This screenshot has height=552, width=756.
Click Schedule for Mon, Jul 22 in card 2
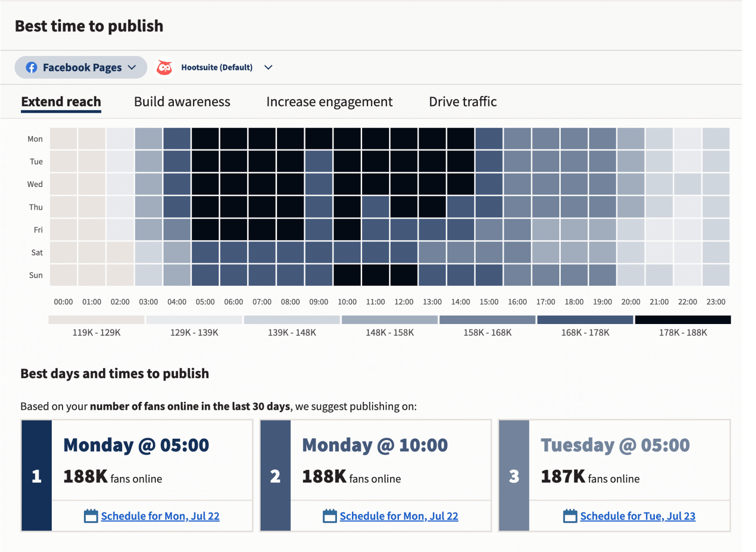click(399, 516)
